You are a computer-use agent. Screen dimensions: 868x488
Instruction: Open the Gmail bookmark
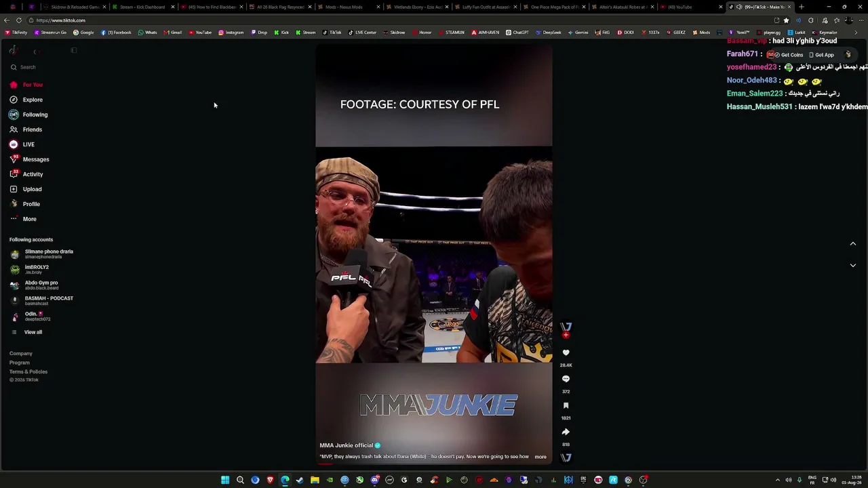click(x=172, y=33)
